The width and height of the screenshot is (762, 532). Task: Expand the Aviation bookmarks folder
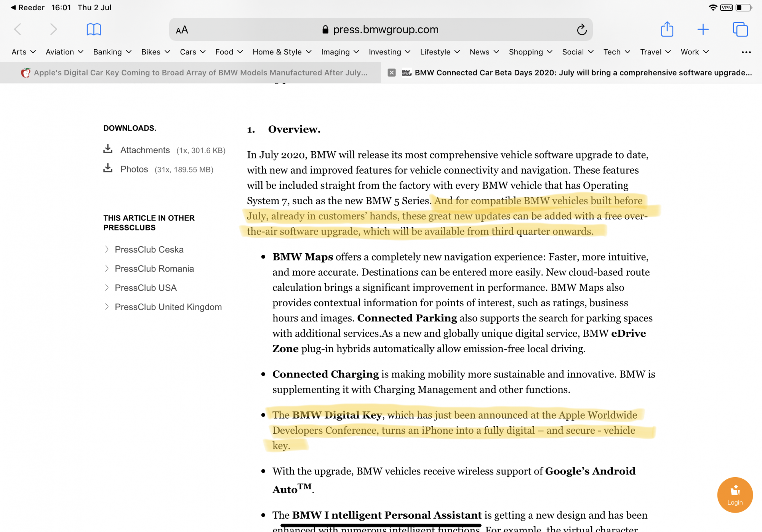(x=64, y=52)
